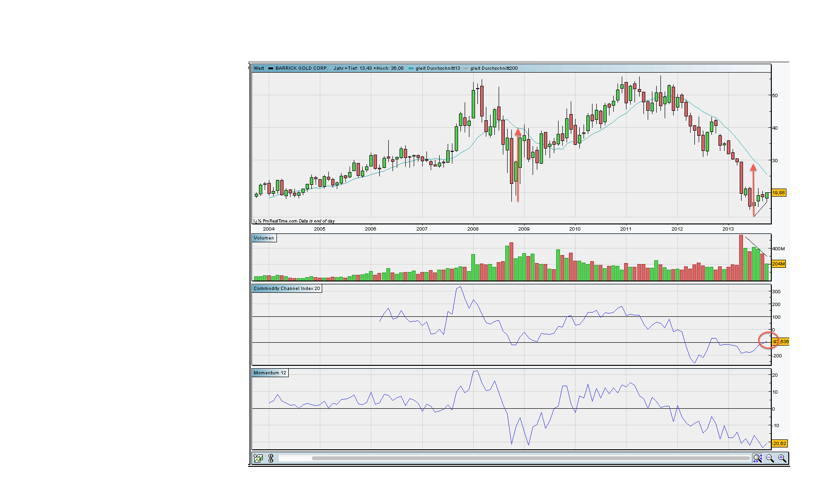Click the teal line marker for gleit Durchschnitt13
The width and height of the screenshot is (818, 504).
click(x=412, y=68)
